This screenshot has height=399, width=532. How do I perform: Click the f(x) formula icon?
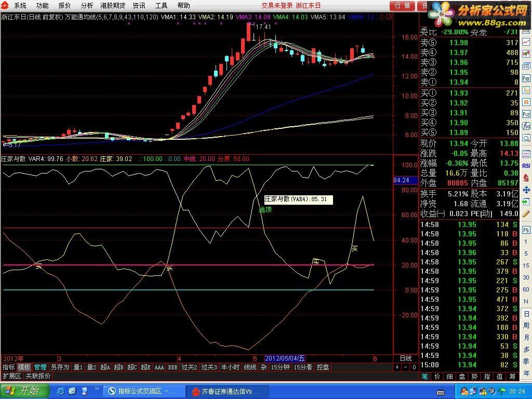526,126
